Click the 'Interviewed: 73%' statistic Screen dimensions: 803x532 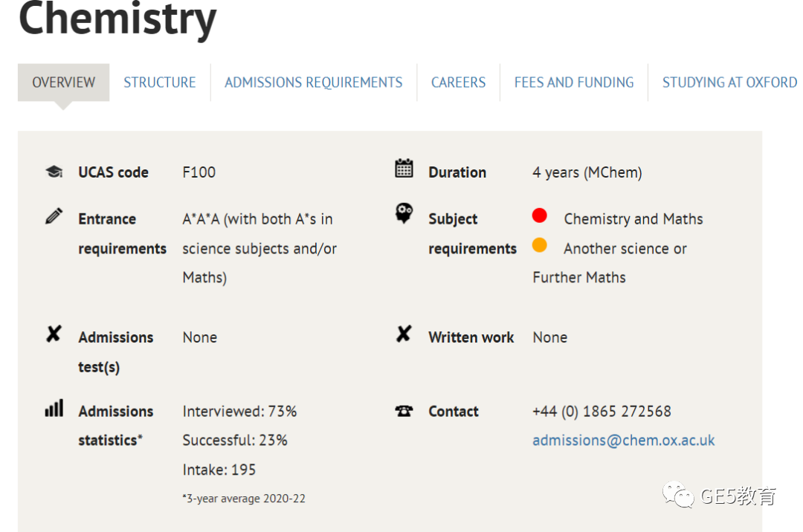pyautogui.click(x=239, y=412)
